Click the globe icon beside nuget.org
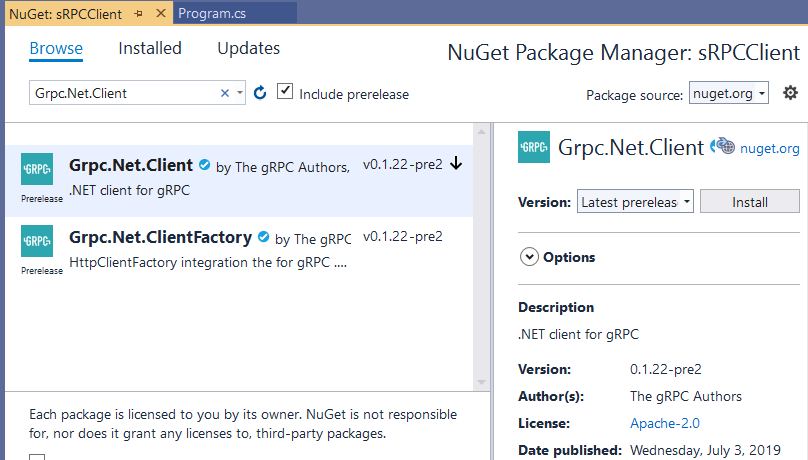 click(x=722, y=146)
